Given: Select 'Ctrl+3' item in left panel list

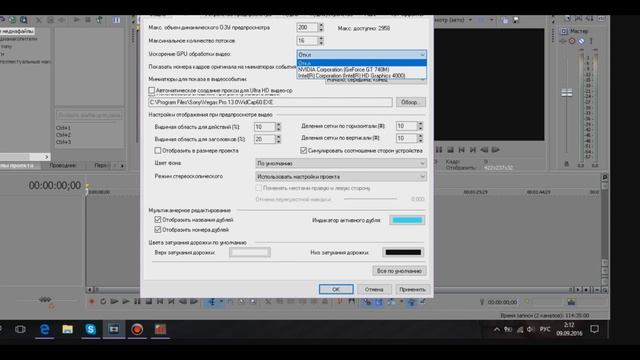Looking at the screenshot, I should click(x=63, y=142).
